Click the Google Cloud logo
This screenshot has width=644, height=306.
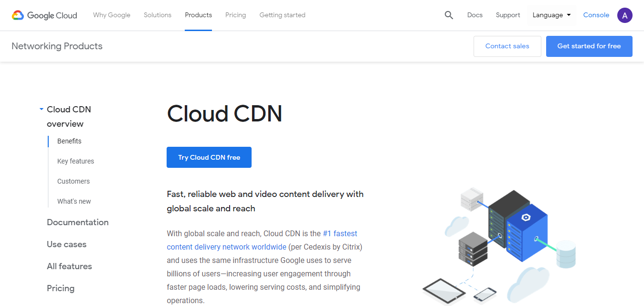pos(44,15)
